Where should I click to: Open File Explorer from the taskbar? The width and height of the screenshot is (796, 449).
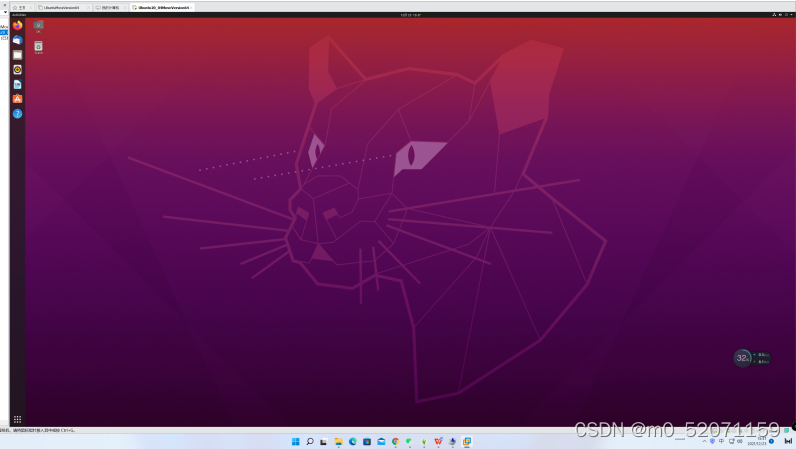point(338,441)
